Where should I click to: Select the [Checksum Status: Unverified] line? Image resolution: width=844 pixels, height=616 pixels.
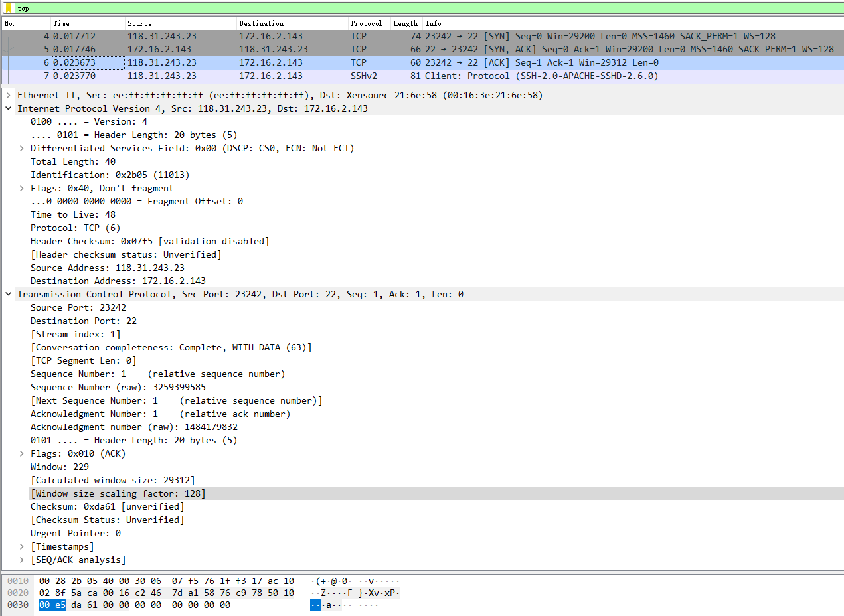[x=107, y=520]
